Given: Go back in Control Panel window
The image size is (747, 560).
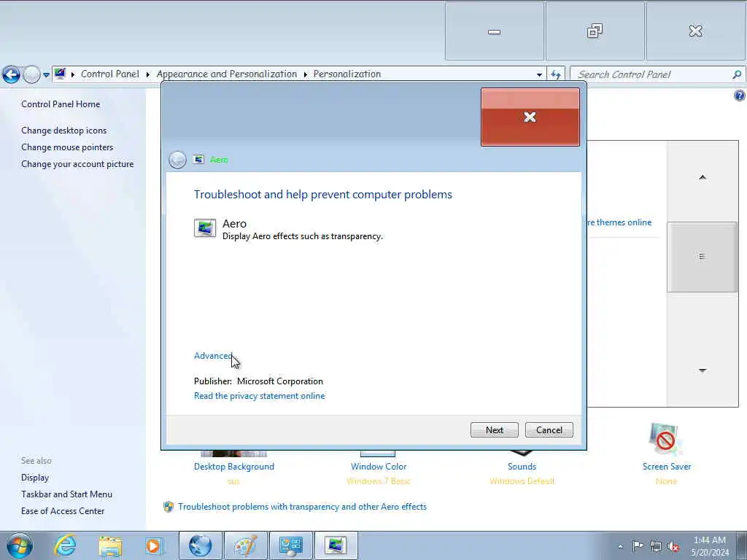Looking at the screenshot, I should [x=11, y=75].
